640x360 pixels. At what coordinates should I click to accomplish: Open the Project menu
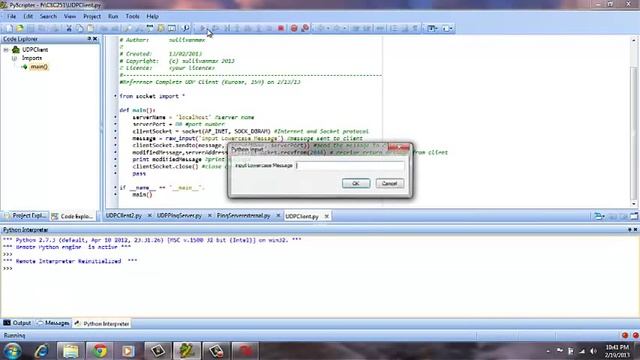[92, 16]
